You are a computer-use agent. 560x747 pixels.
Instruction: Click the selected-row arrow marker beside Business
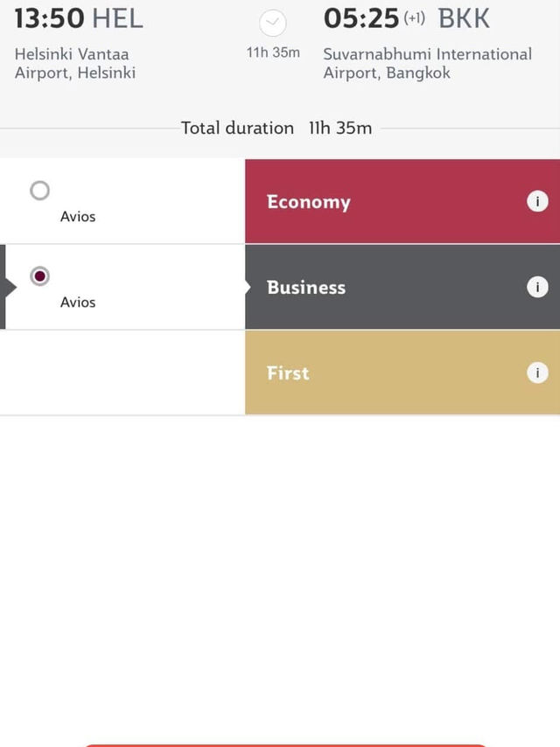click(9, 287)
